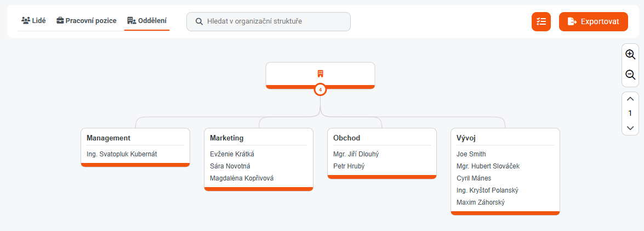Decrease the level with the down chevron
The width and height of the screenshot is (644, 231).
[630, 128]
